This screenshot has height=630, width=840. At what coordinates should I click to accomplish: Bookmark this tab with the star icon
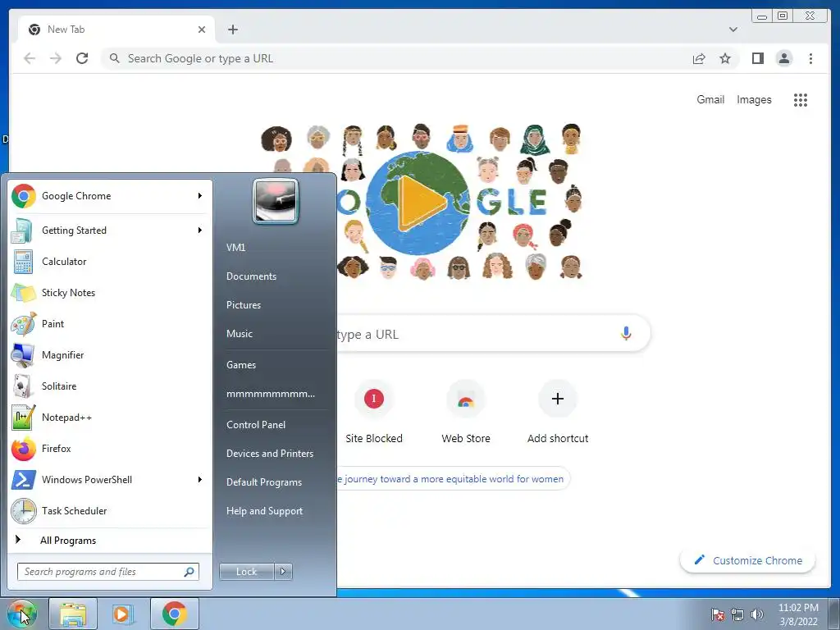coord(725,58)
